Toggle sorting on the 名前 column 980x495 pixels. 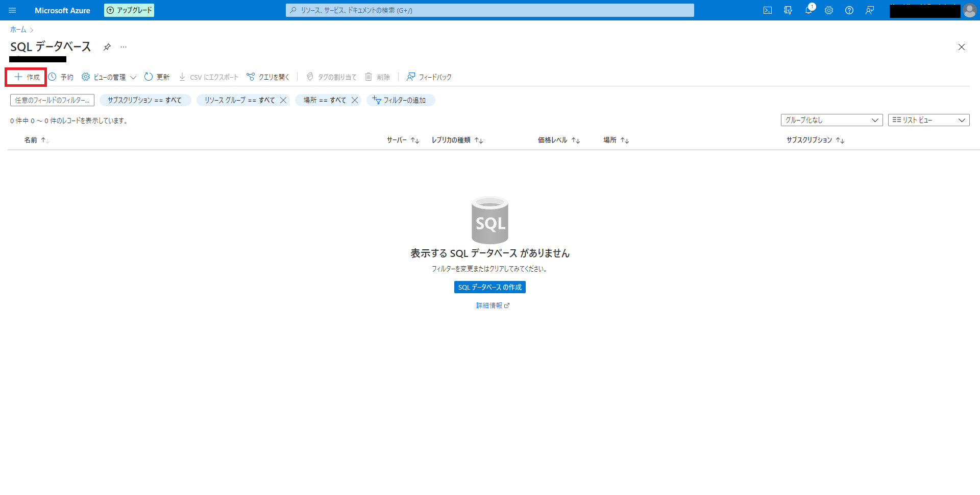click(x=35, y=139)
